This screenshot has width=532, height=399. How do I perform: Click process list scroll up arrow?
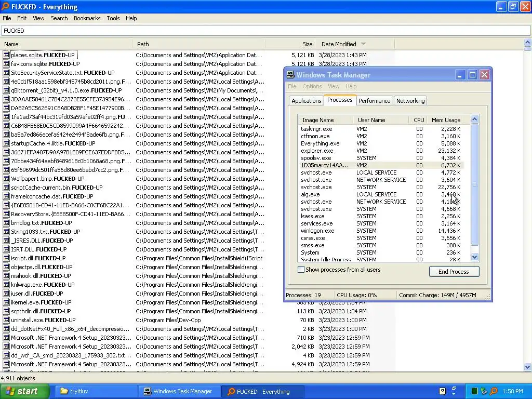[475, 119]
